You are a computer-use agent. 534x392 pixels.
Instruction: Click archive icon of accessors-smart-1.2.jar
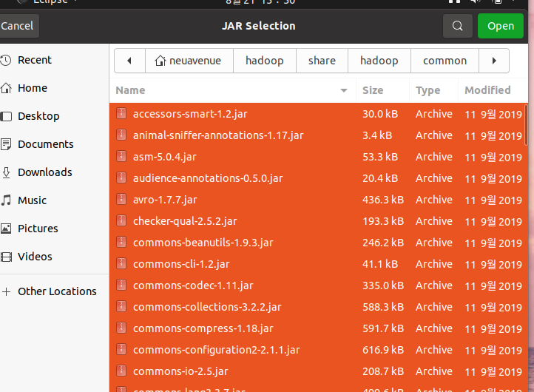pos(121,113)
